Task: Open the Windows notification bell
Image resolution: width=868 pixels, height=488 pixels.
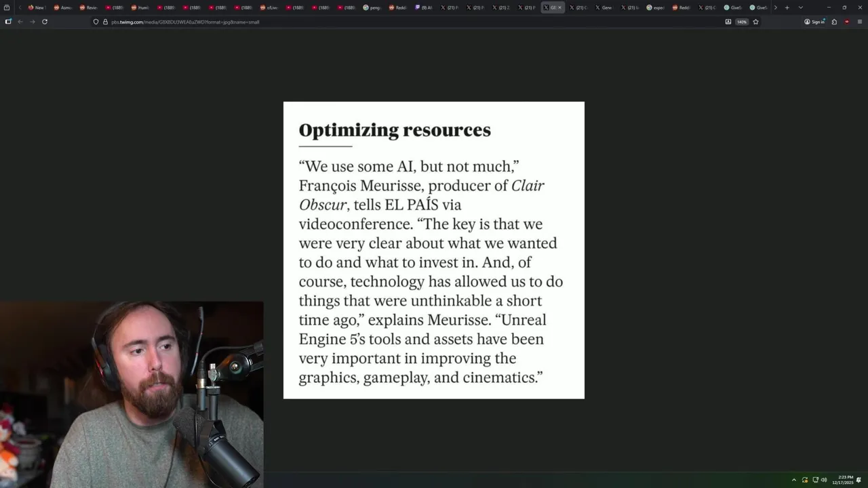Action: pyautogui.click(x=859, y=480)
